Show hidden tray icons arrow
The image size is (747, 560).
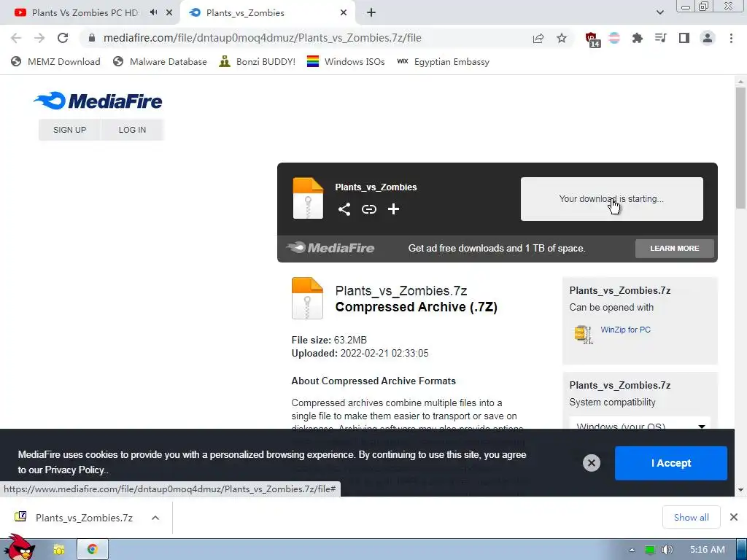pos(632,550)
